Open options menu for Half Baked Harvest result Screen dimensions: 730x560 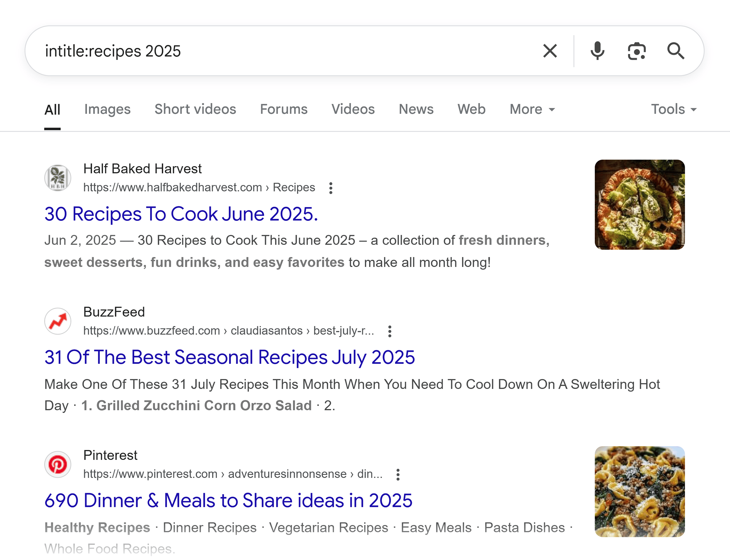(331, 188)
